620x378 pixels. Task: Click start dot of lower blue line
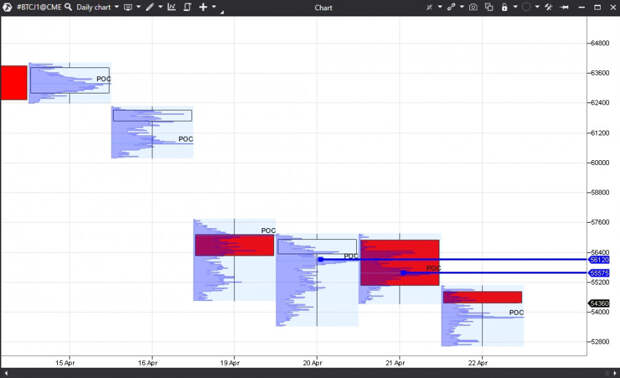point(403,273)
